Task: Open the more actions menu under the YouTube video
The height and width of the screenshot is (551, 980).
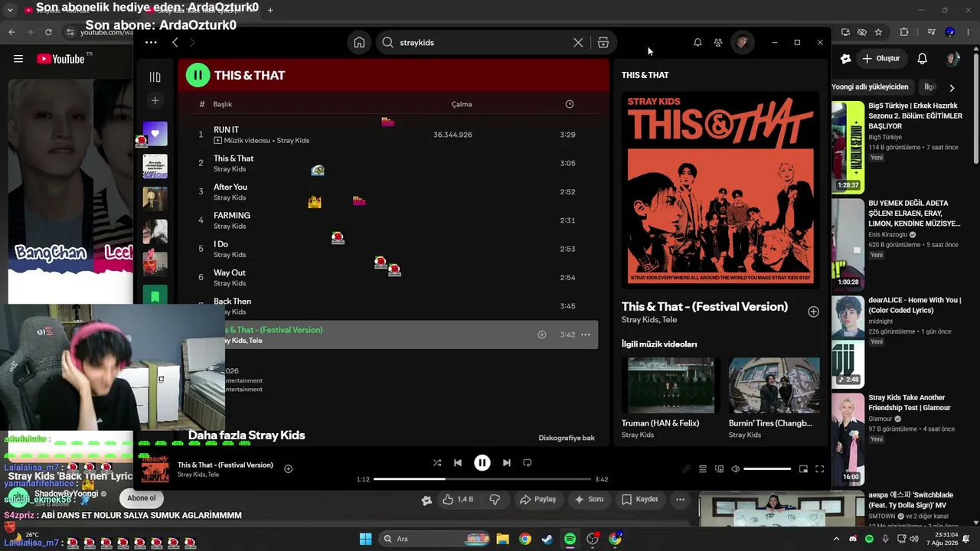Action: tap(680, 500)
